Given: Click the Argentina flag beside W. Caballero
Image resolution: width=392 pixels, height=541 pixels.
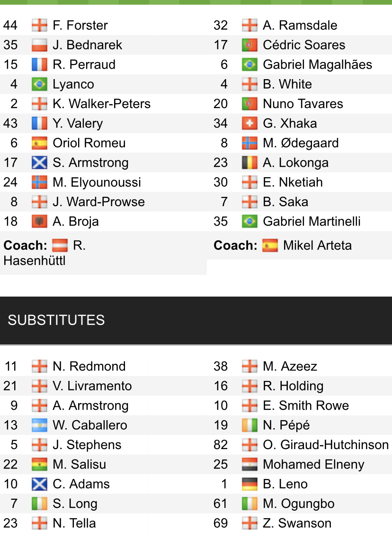Looking at the screenshot, I should tap(39, 425).
